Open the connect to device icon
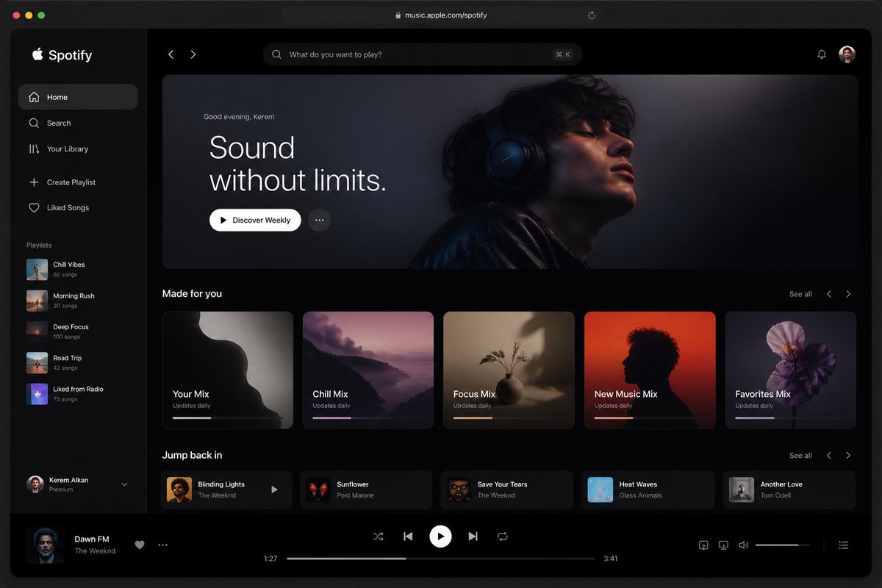The image size is (882, 588). 723,545
